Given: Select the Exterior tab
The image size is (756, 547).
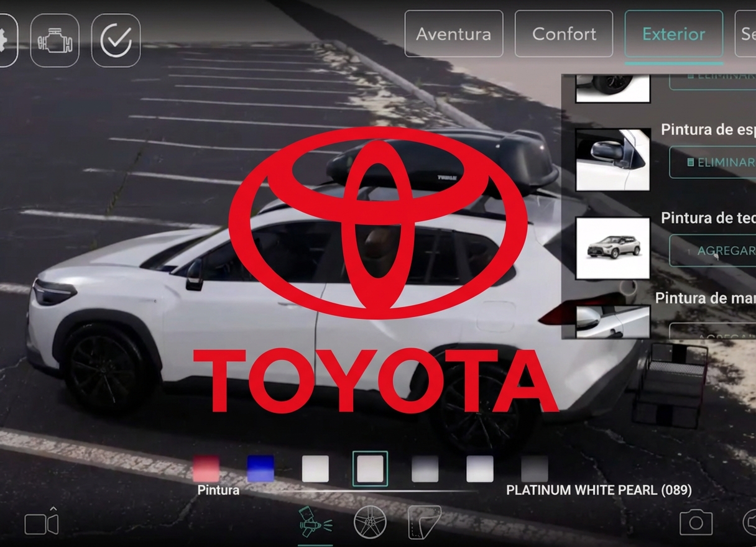Looking at the screenshot, I should tap(673, 34).
